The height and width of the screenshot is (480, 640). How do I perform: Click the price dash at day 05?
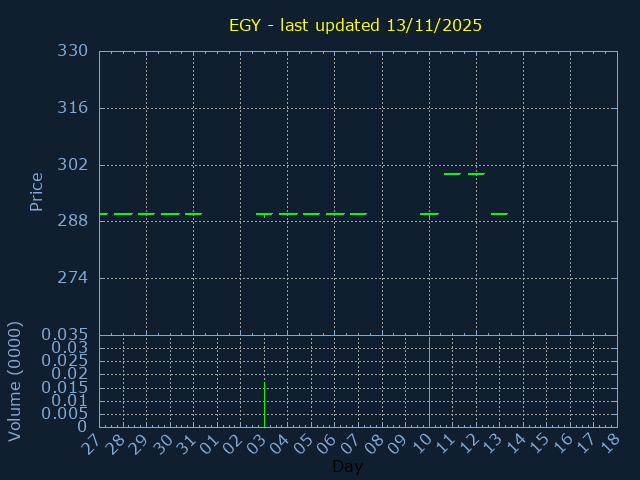point(311,214)
